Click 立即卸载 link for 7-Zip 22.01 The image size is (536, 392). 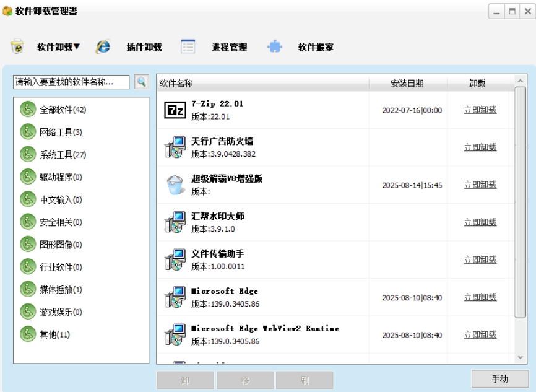click(480, 110)
